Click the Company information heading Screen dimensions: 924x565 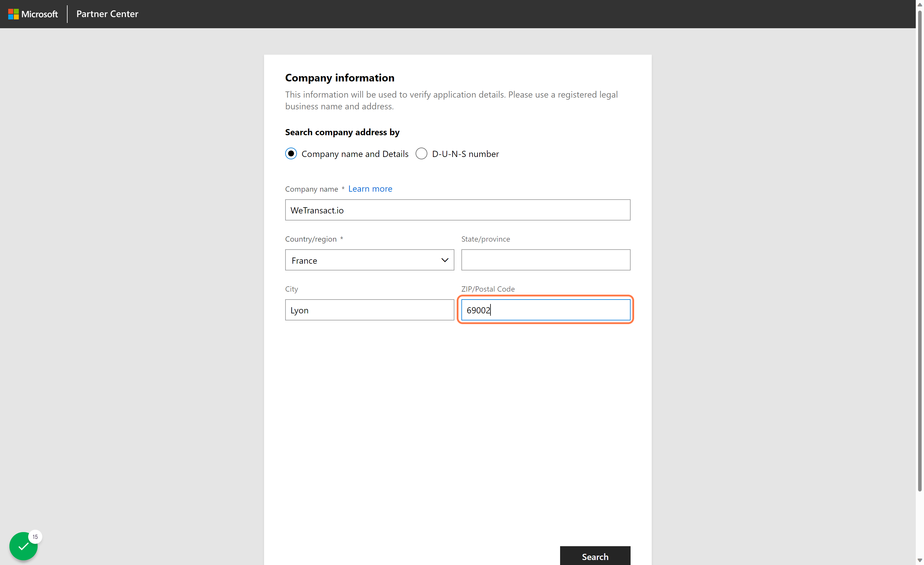339,77
